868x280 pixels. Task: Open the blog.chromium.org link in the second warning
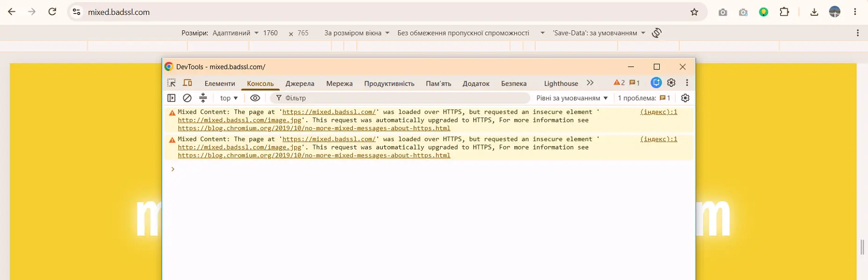click(x=314, y=155)
